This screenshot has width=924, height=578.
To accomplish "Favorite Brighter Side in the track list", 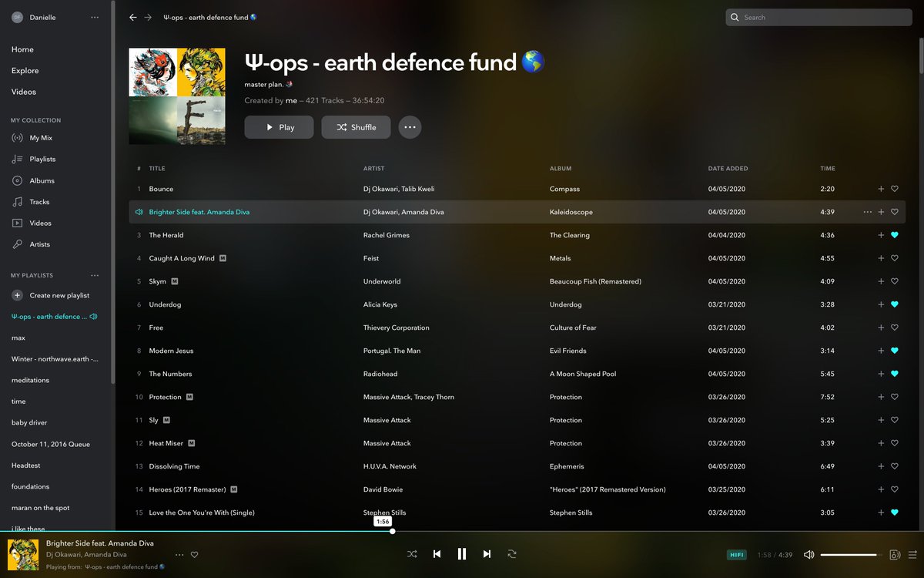I will (895, 212).
